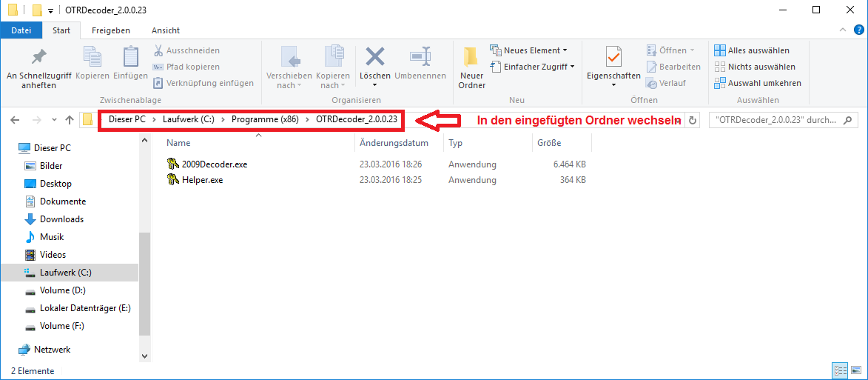Refresh the folder view in address bar
The height and width of the screenshot is (380, 868).
[693, 120]
